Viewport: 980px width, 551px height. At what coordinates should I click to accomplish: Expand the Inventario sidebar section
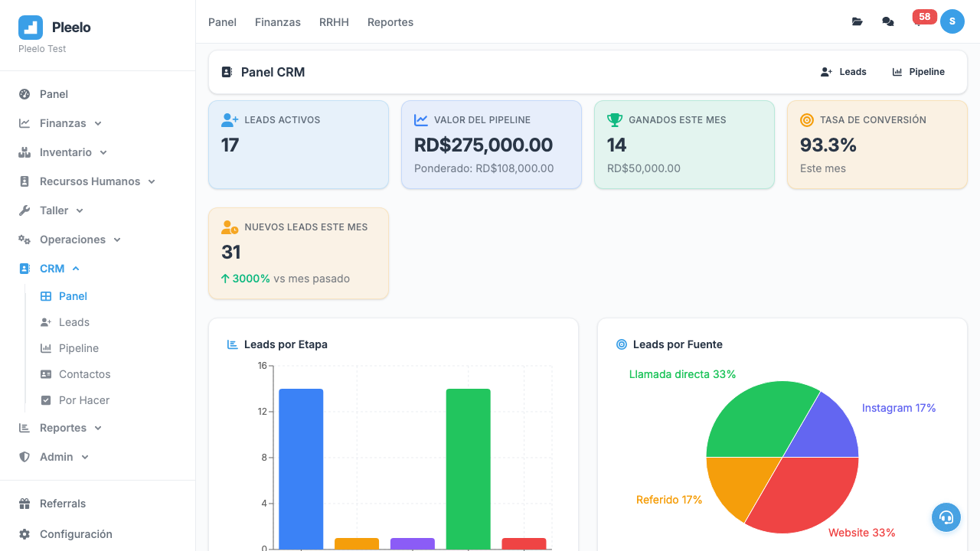[66, 152]
